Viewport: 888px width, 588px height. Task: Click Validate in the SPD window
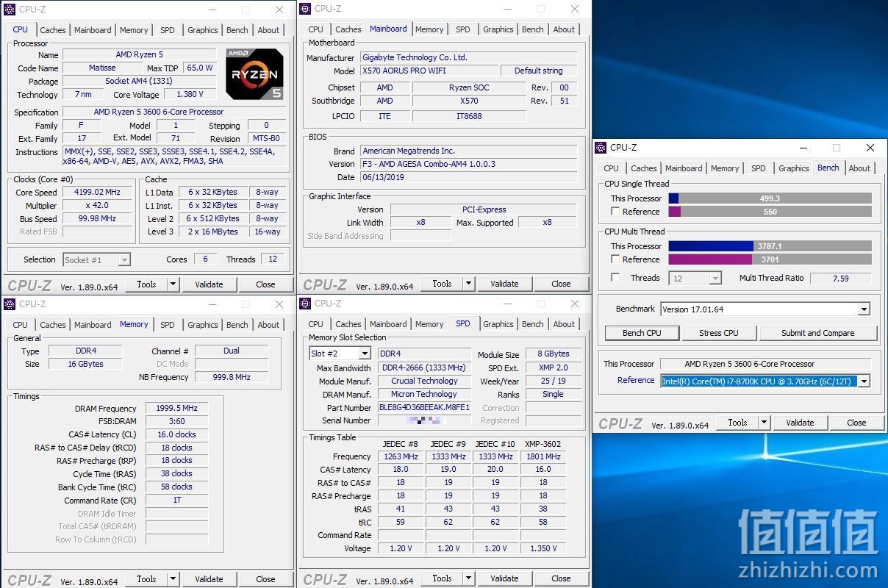pos(504,578)
